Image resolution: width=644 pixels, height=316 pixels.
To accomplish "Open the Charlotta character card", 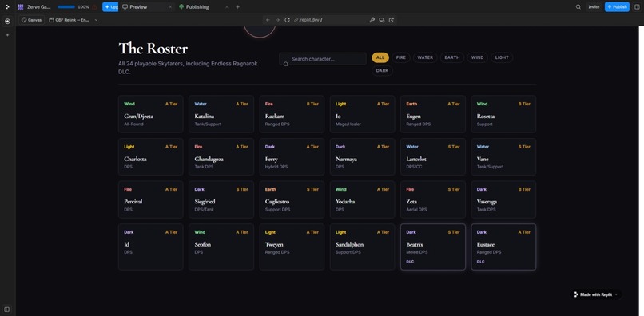I will (151, 156).
